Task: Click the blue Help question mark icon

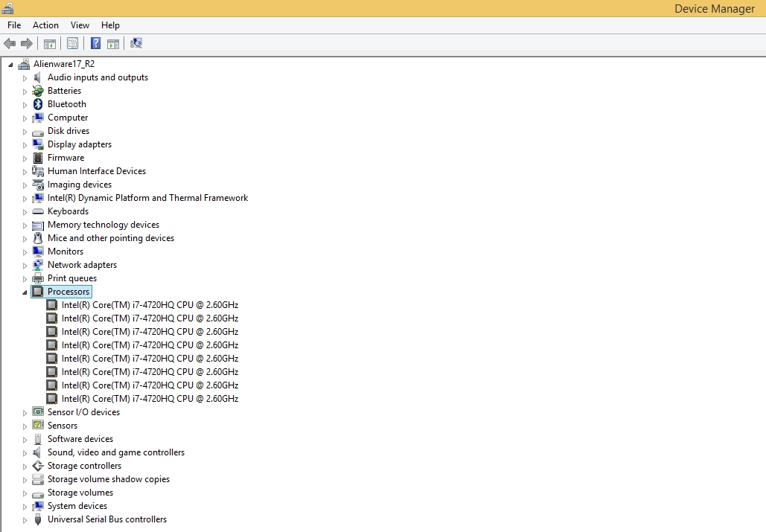Action: click(95, 43)
